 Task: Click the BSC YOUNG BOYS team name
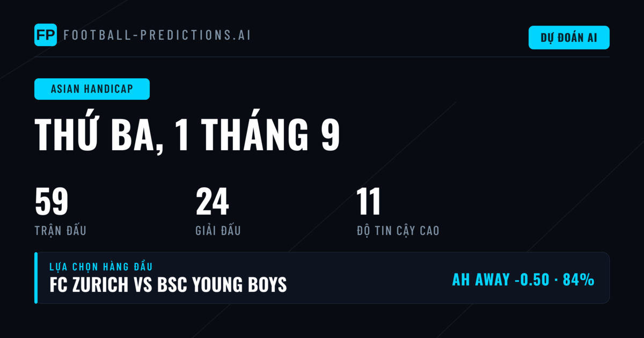(x=222, y=285)
